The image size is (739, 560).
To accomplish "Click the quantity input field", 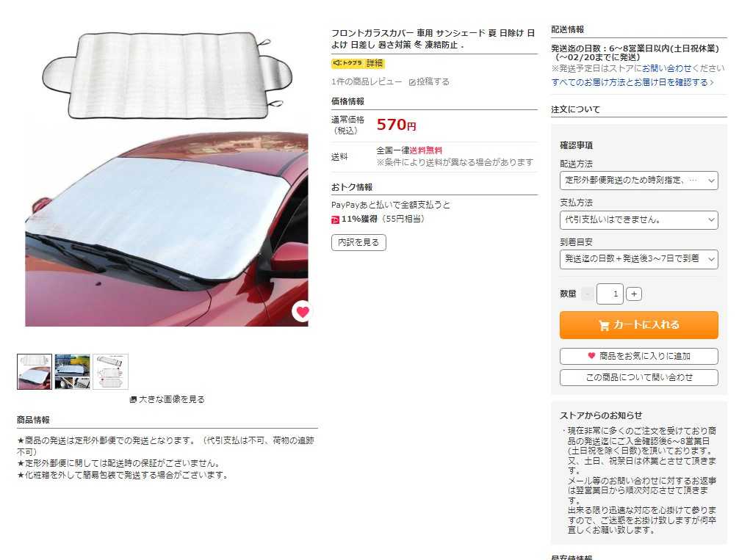I will [x=610, y=294].
